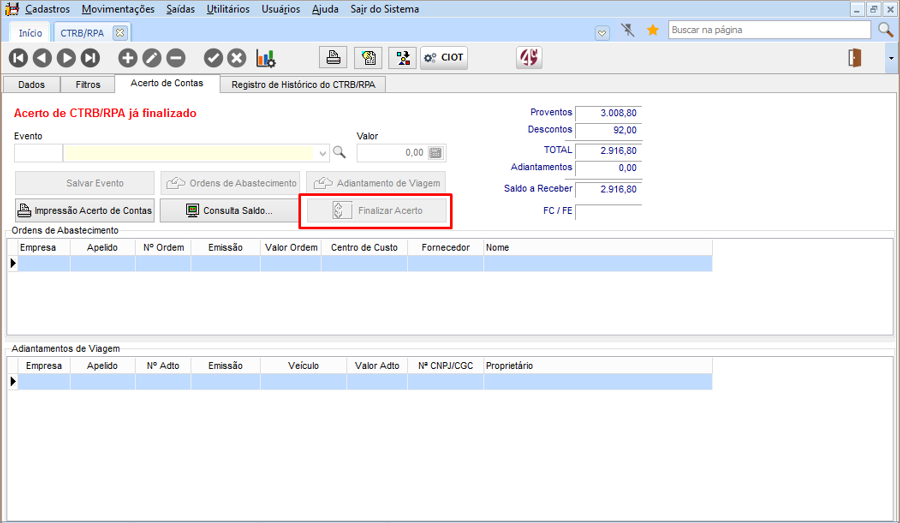
Task: Restore down the inner window
Action: [874, 9]
